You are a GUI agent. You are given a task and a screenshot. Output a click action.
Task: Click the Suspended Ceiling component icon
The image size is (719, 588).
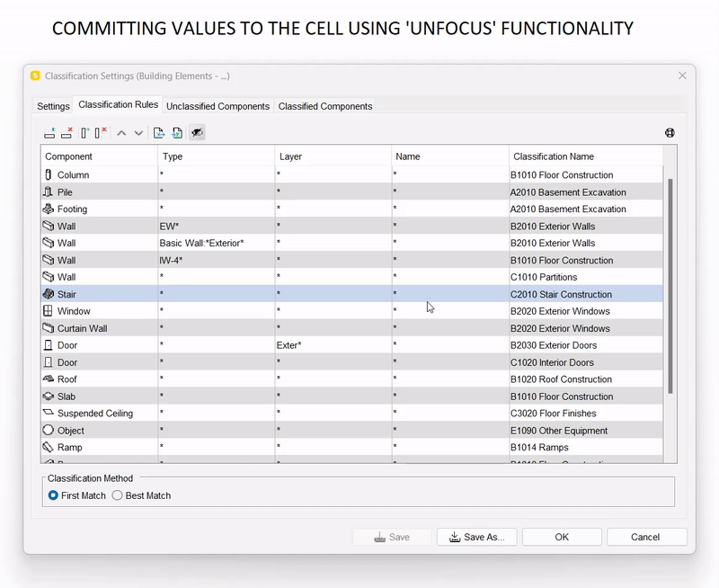49,413
